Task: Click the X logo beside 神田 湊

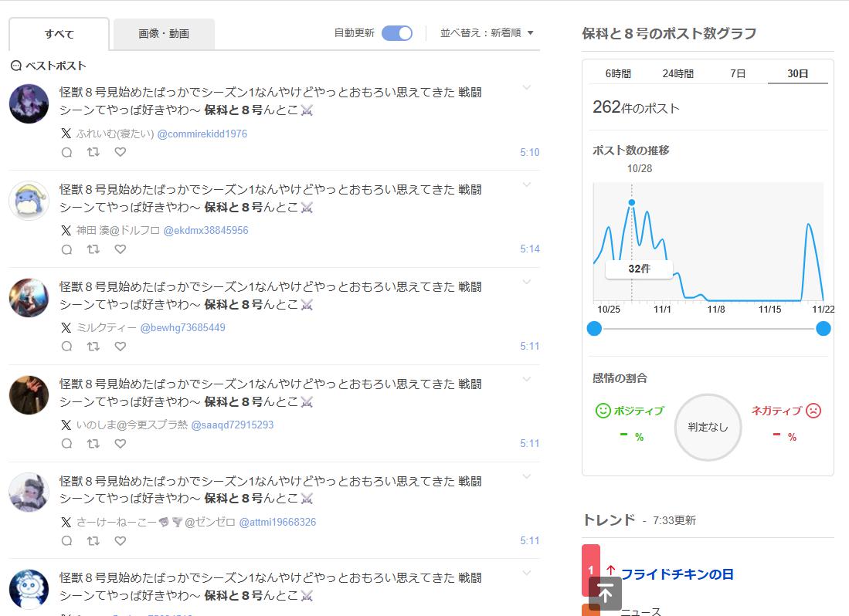Action: [66, 231]
